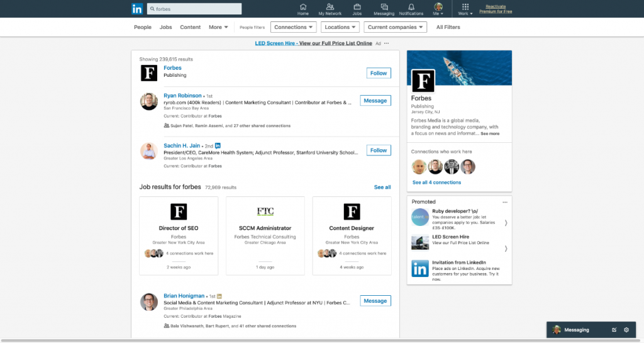The width and height of the screenshot is (644, 343).
Task: Compose a new message from the Messaging bar
Action: 614,330
